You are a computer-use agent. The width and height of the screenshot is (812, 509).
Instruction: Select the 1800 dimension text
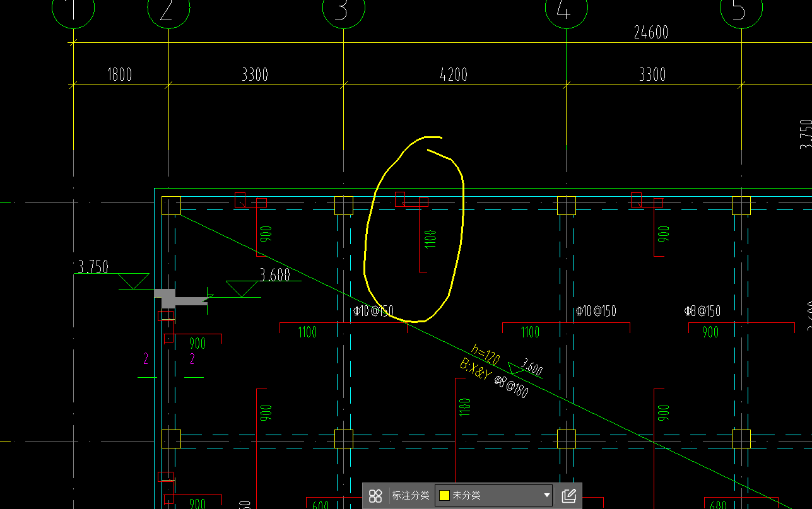point(119,74)
